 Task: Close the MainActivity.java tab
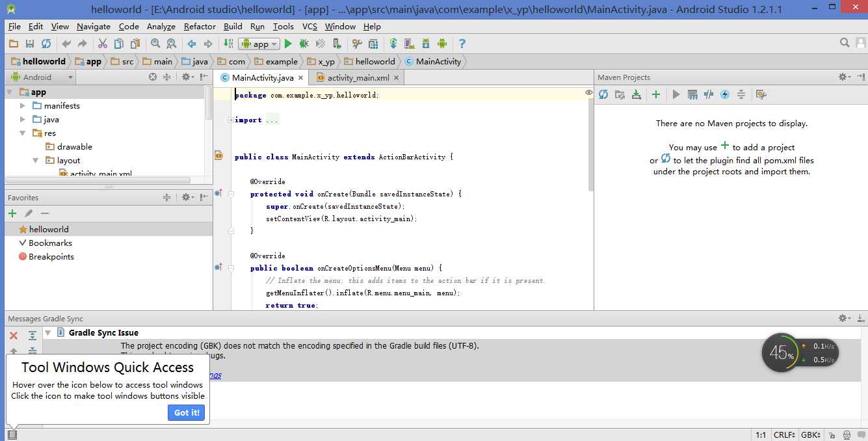click(301, 78)
